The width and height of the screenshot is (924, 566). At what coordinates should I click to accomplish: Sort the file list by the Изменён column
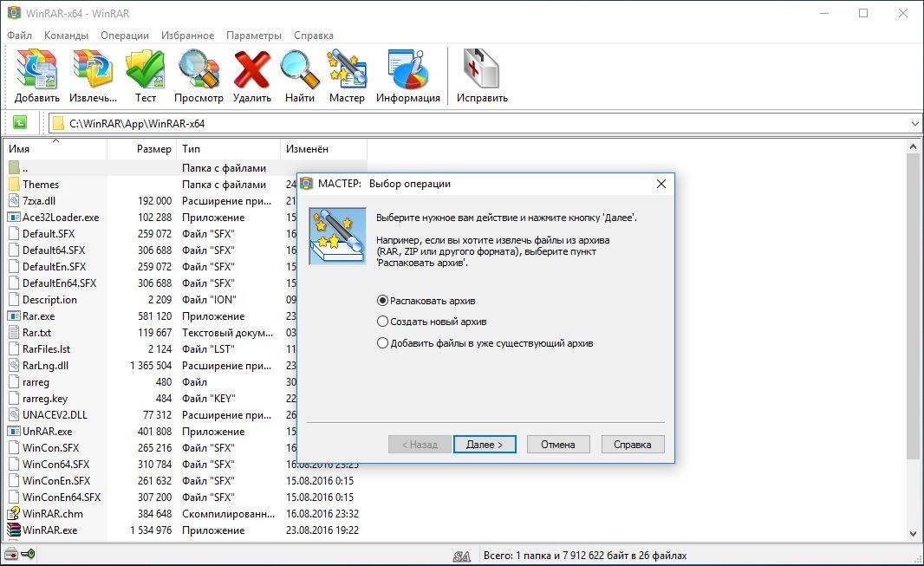pos(323,149)
